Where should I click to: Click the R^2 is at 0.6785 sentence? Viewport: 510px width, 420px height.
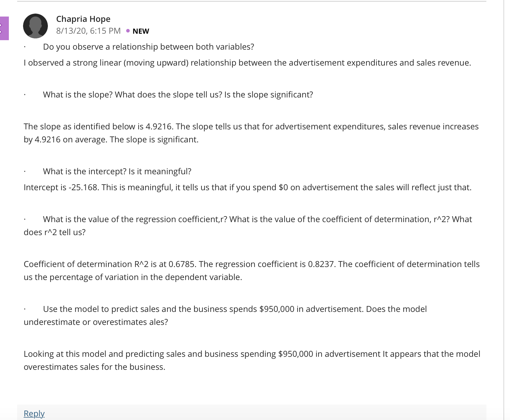click(x=109, y=264)
